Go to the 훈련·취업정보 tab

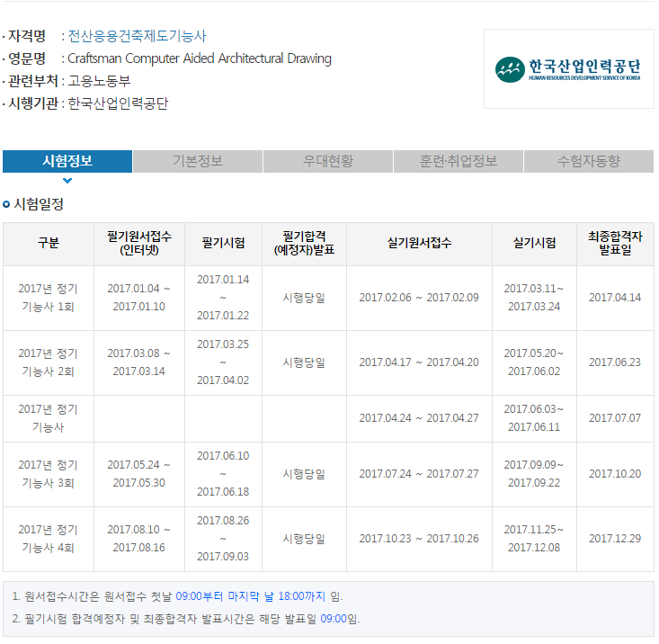click(459, 161)
